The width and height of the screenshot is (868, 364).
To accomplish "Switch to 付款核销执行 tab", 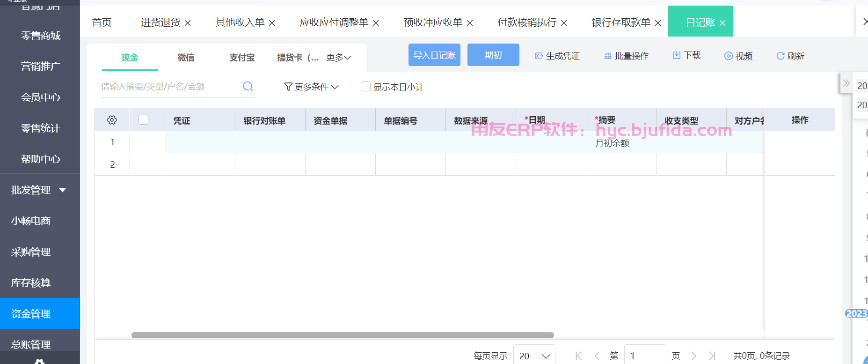I will pyautogui.click(x=527, y=22).
